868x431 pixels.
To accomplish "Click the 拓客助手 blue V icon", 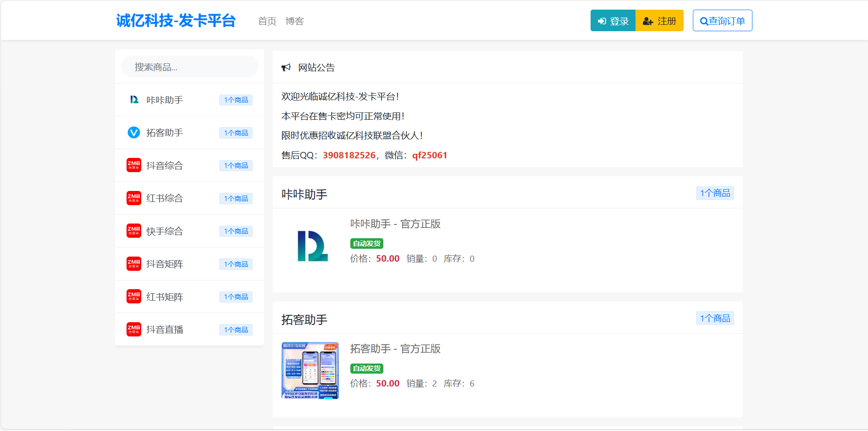I will (134, 133).
